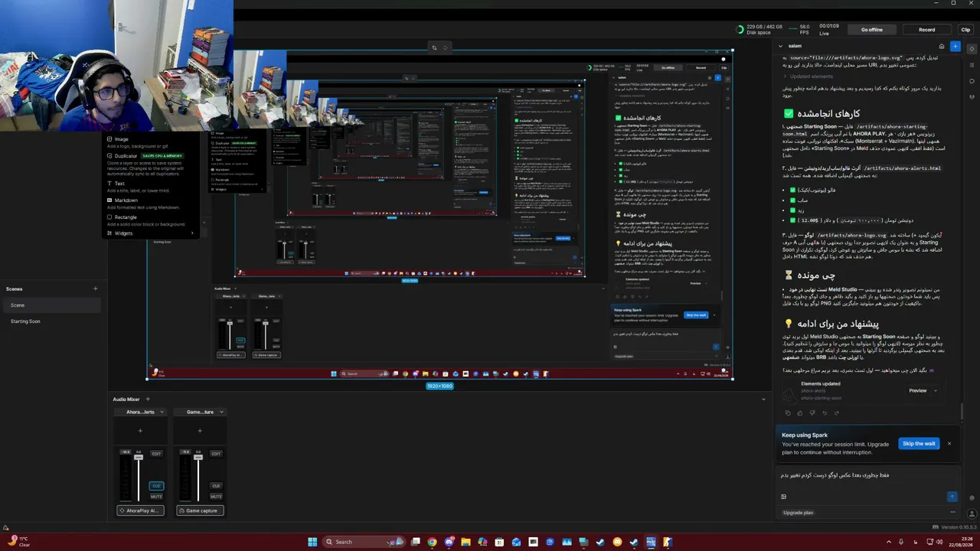The image size is (980, 551).
Task: Open File Explorer from the taskbar
Action: point(465,542)
